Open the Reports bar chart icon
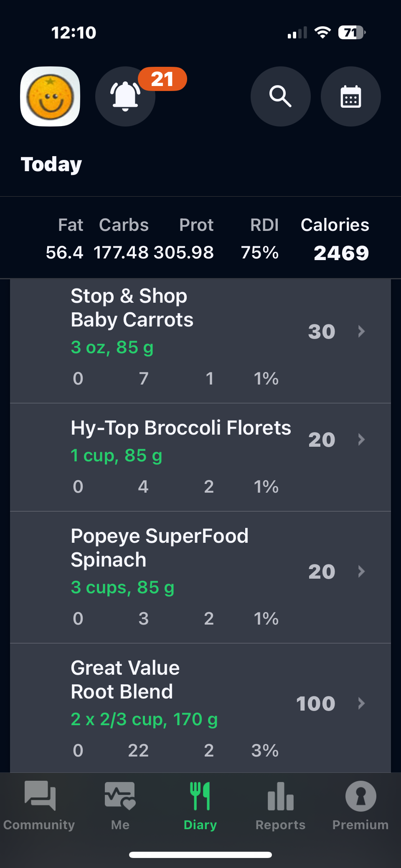Viewport: 401px width, 868px height. click(280, 797)
